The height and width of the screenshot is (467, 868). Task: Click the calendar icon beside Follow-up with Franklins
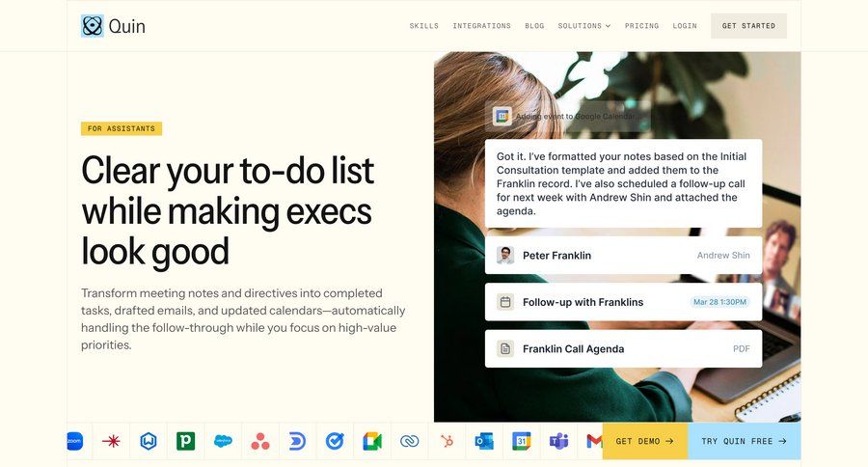(x=504, y=302)
